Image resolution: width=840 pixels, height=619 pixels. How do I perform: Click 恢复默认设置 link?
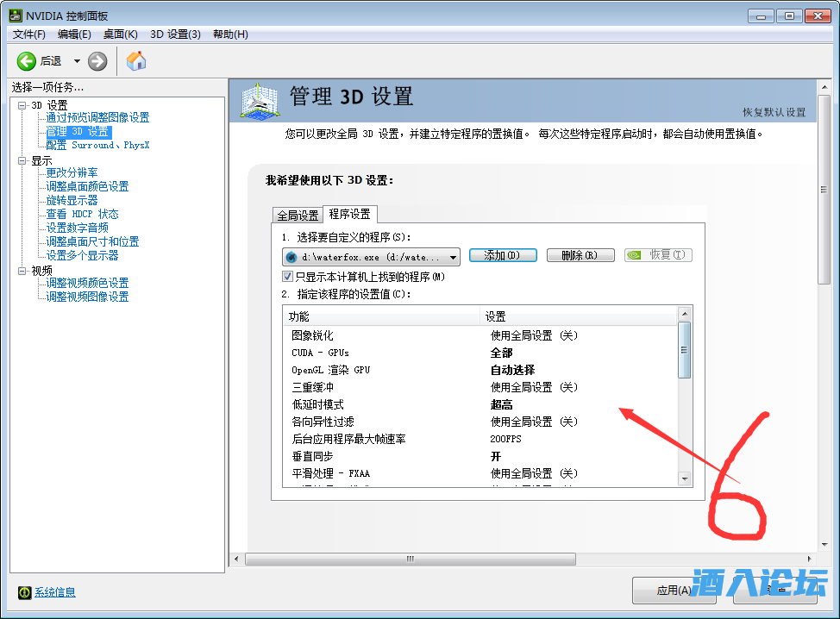pos(774,112)
